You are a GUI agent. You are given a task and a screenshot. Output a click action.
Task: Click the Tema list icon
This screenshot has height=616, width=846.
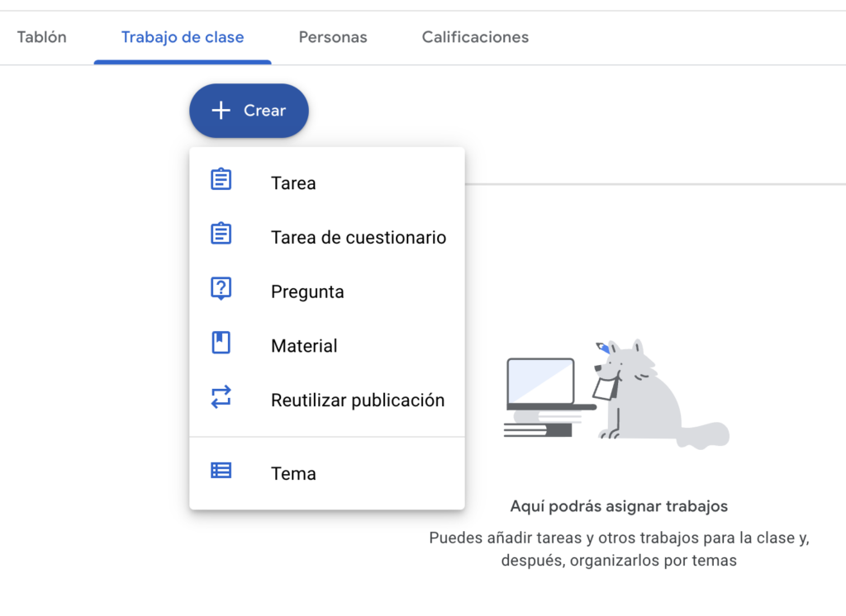coord(221,471)
